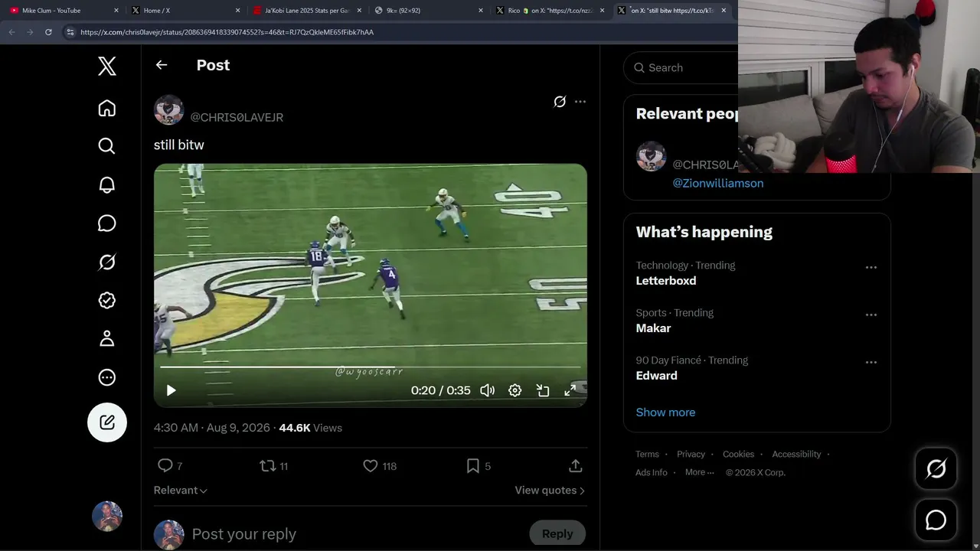Bookmark the post with 5 bookmarks
Screen dimensions: 980x551
pos(479,465)
